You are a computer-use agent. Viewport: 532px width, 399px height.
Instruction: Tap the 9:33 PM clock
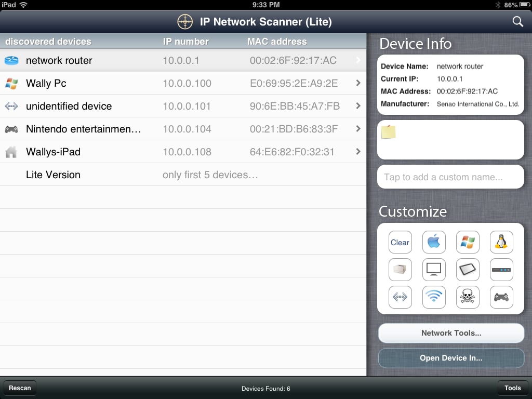[x=266, y=5]
